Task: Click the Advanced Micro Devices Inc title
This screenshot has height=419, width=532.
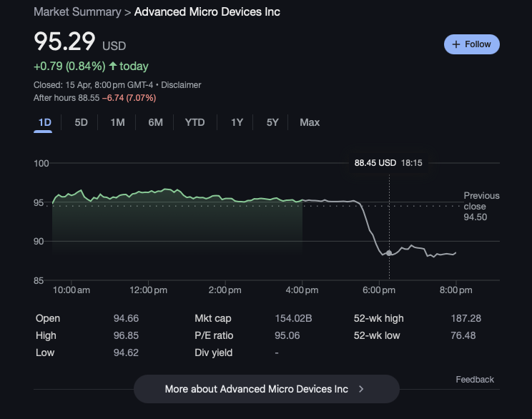Action: (207, 12)
